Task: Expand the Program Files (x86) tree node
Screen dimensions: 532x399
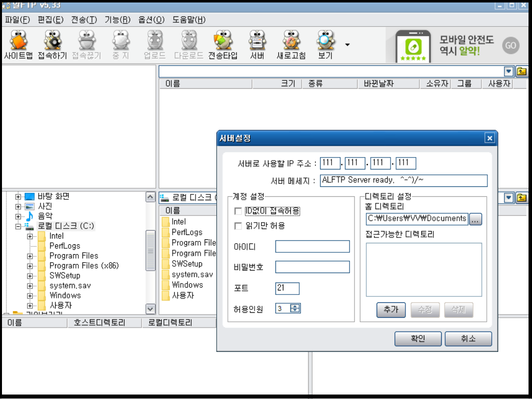Action: coord(30,266)
